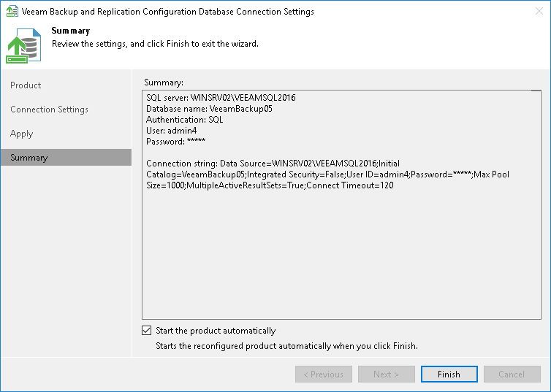The height and width of the screenshot is (392, 551).
Task: Click the Start the product automatically label
Action: coord(216,331)
